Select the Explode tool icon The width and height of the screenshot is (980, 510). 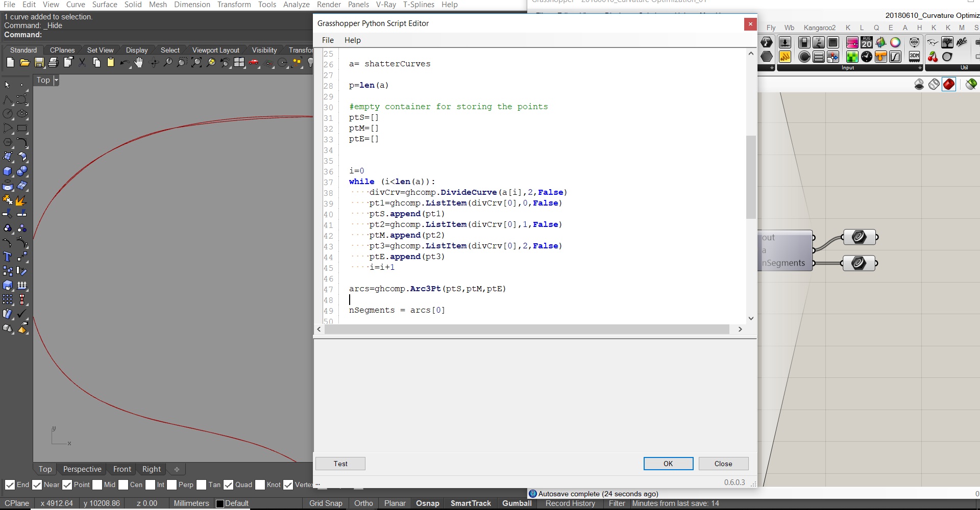[x=22, y=200]
